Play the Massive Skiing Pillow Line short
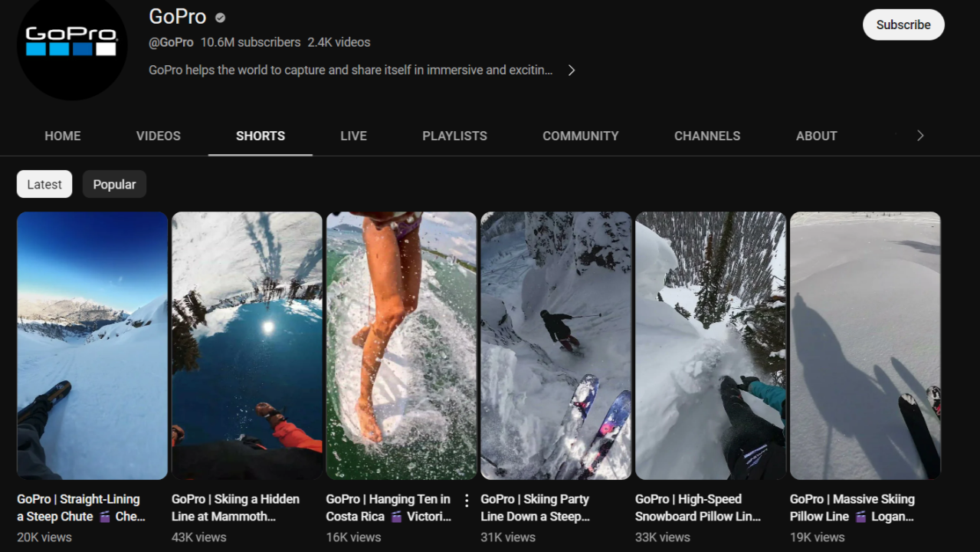Viewport: 980px width, 552px height. click(864, 345)
